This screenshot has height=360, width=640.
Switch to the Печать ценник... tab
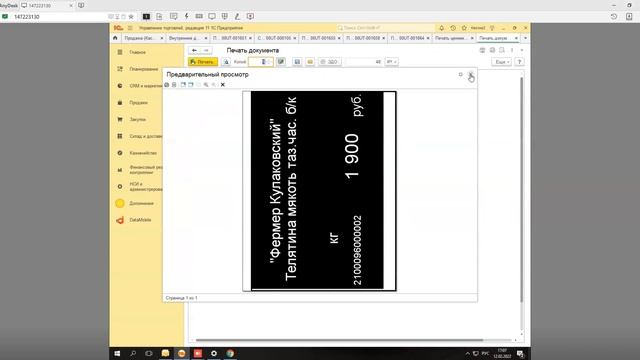pyautogui.click(x=453, y=38)
